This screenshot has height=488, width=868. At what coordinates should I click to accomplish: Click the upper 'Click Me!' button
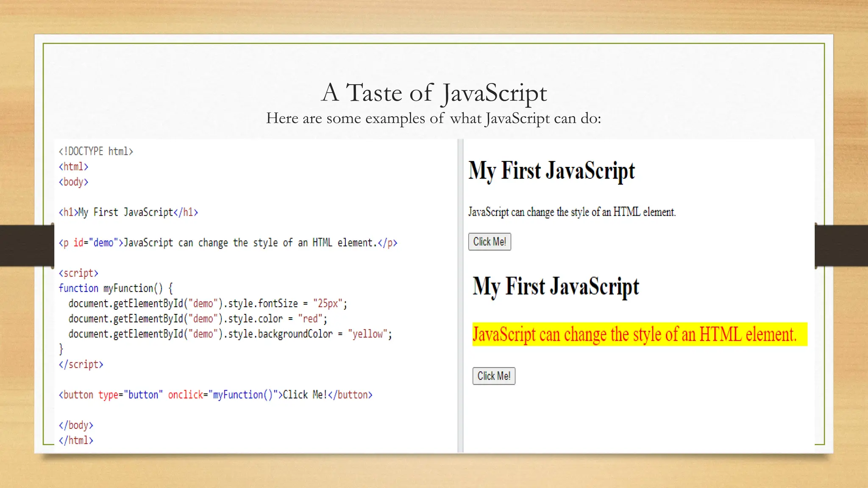pos(490,242)
